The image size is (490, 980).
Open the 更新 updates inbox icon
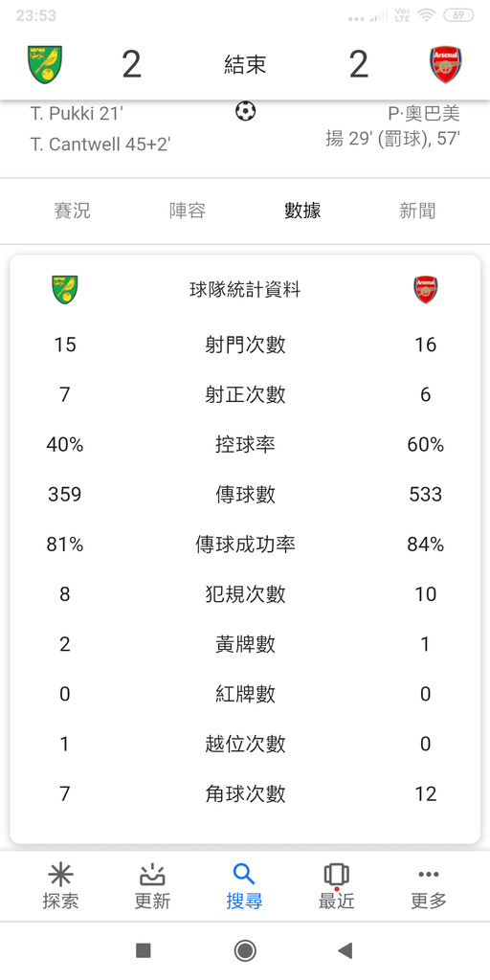[152, 875]
